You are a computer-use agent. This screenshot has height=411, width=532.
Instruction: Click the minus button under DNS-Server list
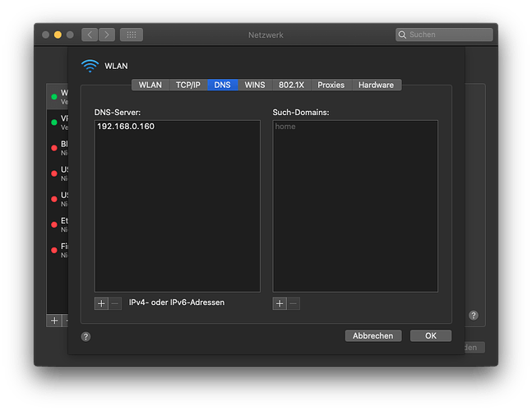click(x=115, y=303)
